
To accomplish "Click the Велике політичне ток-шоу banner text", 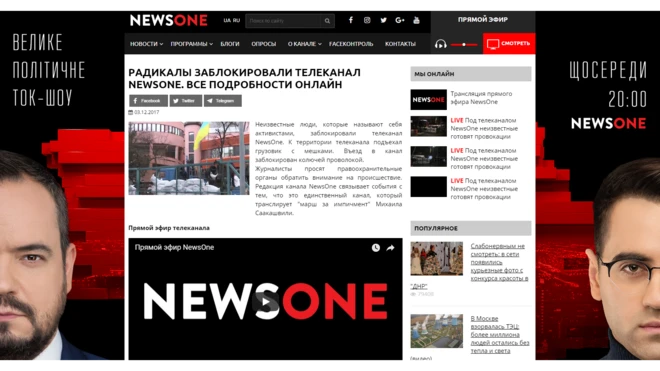I will (x=48, y=70).
